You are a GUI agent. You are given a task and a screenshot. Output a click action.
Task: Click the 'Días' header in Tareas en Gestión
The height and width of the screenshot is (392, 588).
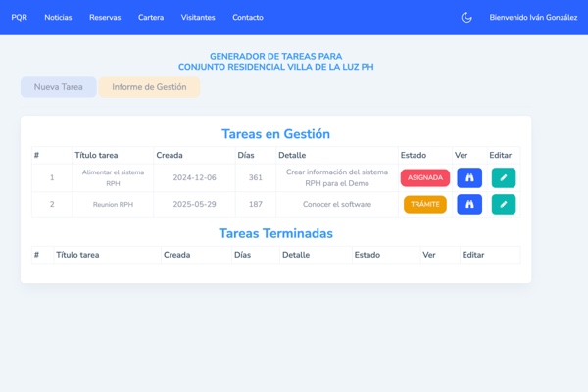coord(246,155)
